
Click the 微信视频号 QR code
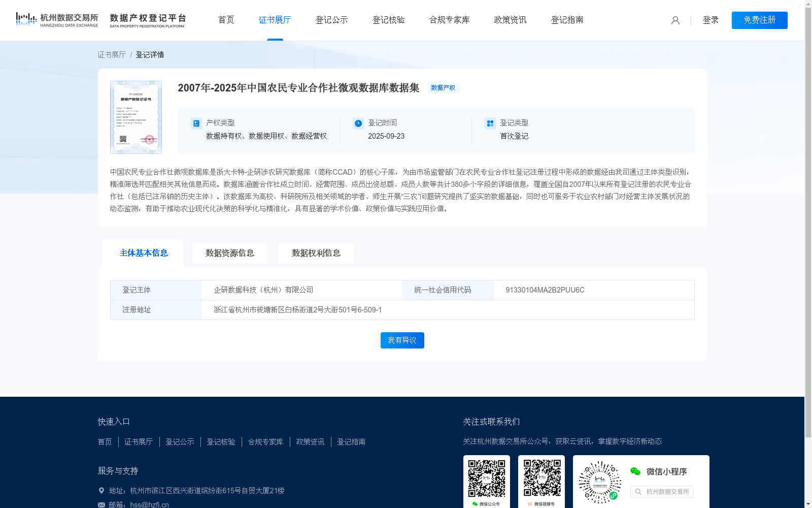[x=542, y=479]
